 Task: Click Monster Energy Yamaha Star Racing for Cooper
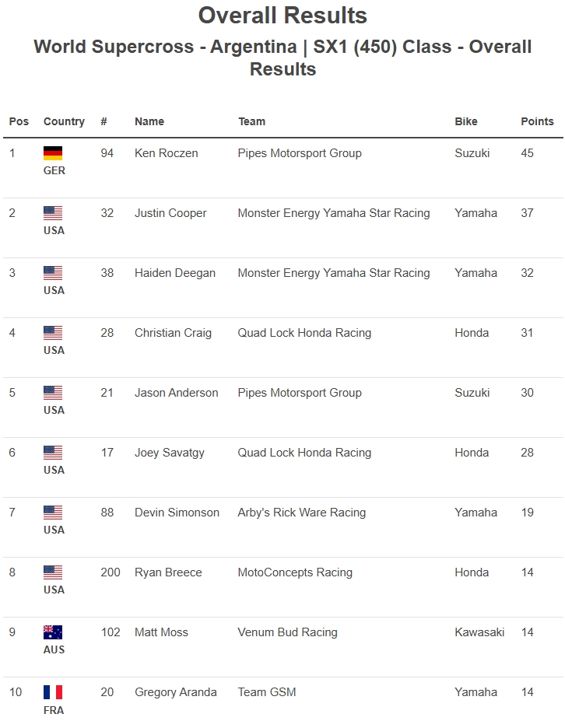pyautogui.click(x=334, y=213)
